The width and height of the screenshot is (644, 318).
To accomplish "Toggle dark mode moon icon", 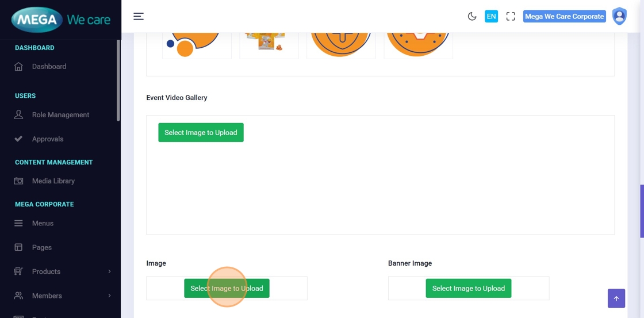I will tap(472, 16).
